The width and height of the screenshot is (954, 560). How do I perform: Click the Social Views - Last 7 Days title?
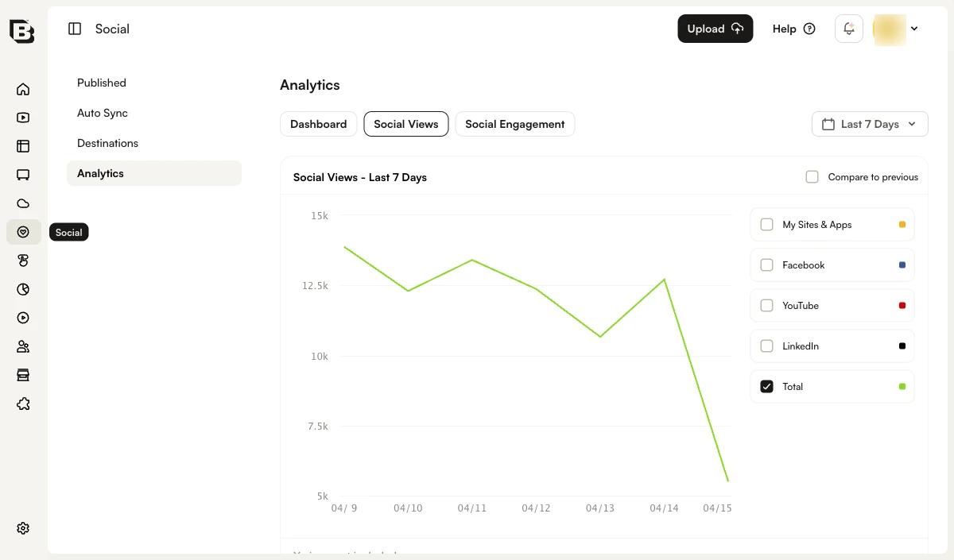click(360, 177)
